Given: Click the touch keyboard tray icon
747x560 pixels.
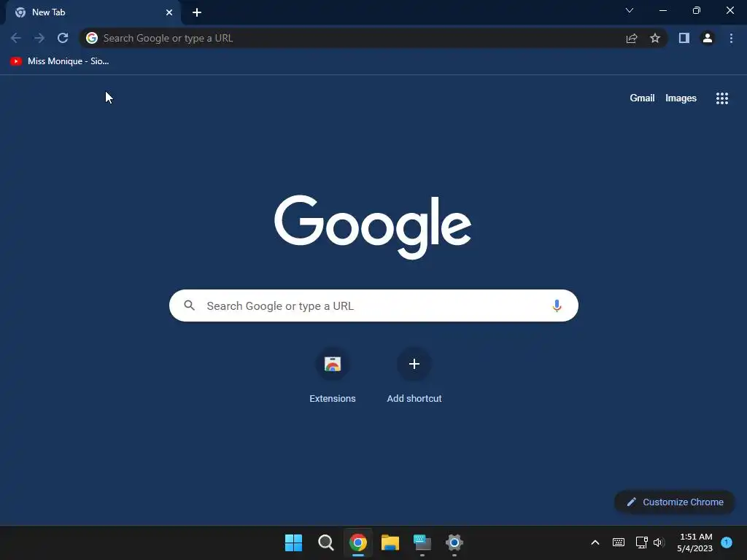Looking at the screenshot, I should 619,542.
